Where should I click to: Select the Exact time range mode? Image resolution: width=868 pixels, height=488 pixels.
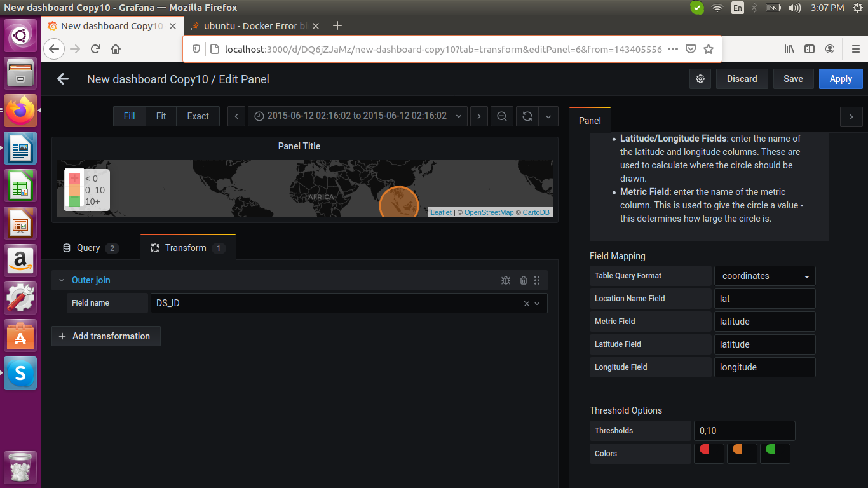tap(197, 116)
